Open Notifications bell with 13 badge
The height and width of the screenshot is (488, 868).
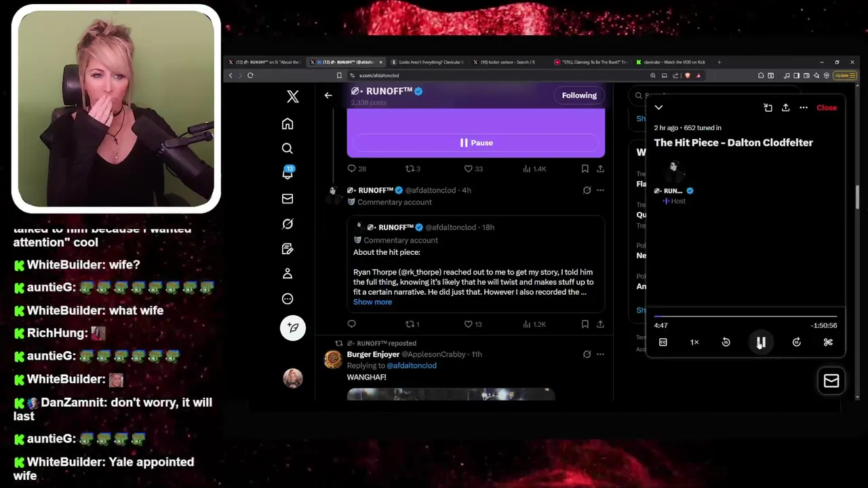click(288, 173)
